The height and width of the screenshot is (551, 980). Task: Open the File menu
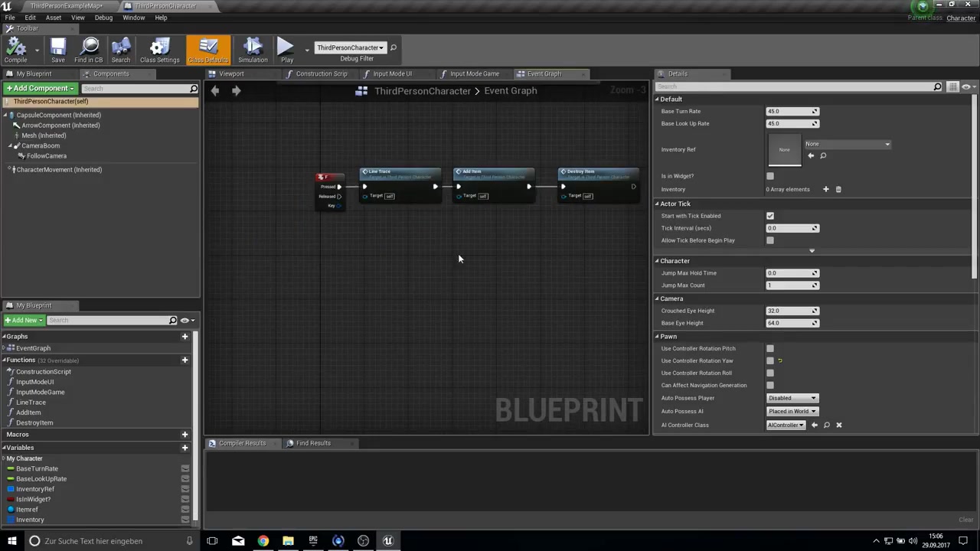coord(10,18)
